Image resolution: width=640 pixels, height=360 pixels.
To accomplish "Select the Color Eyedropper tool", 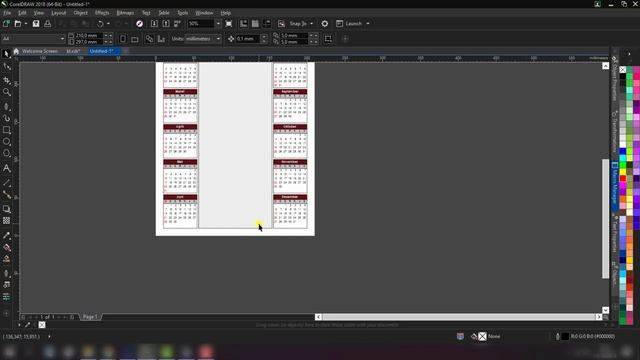I will coord(7,236).
